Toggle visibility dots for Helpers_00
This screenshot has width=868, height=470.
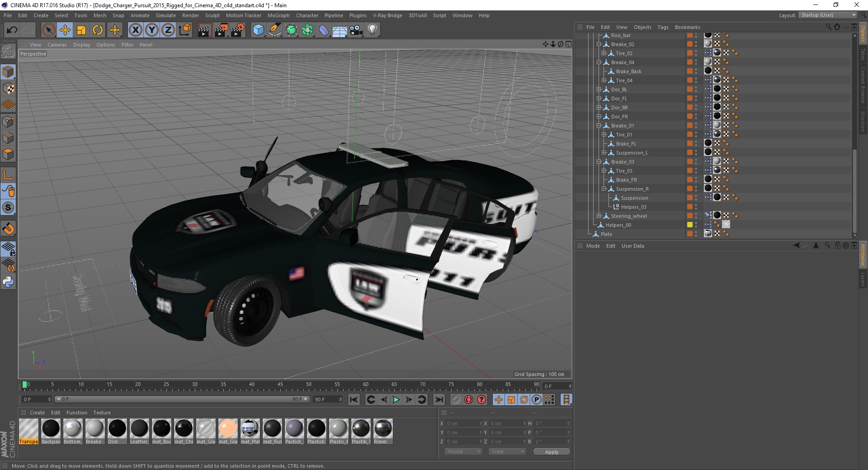[x=696, y=225]
